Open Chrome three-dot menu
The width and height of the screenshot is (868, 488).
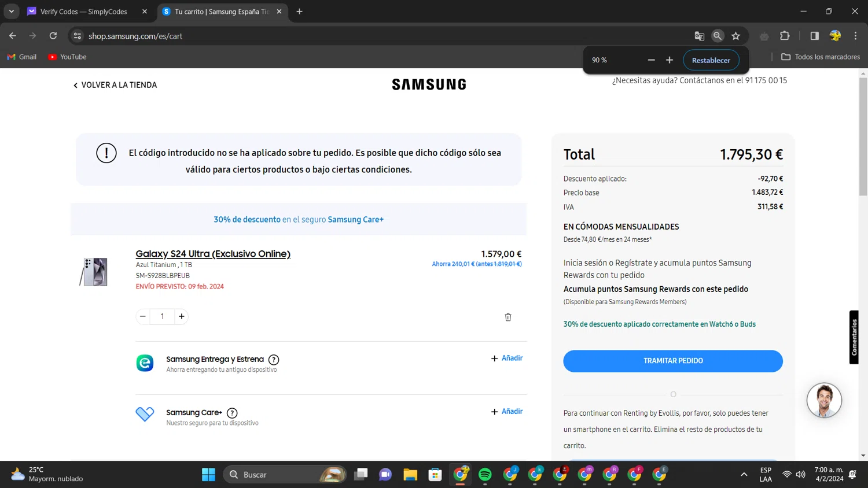(855, 36)
